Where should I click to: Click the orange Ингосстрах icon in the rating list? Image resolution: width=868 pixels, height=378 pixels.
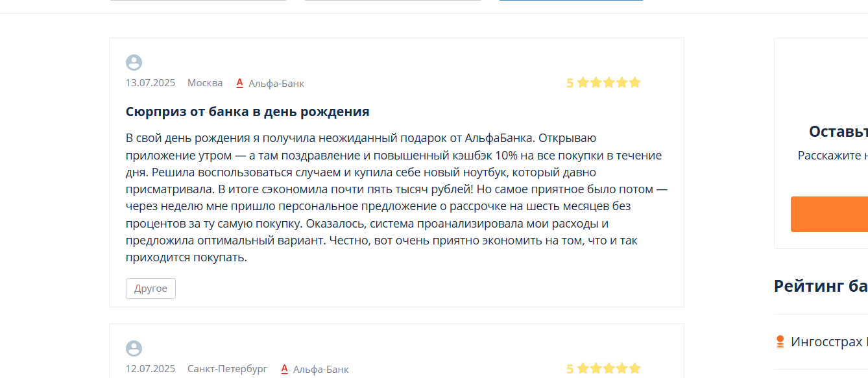(x=780, y=342)
